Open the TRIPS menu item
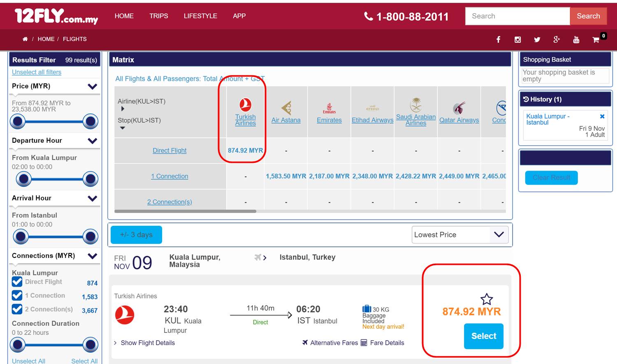617x364 pixels. pyautogui.click(x=159, y=16)
